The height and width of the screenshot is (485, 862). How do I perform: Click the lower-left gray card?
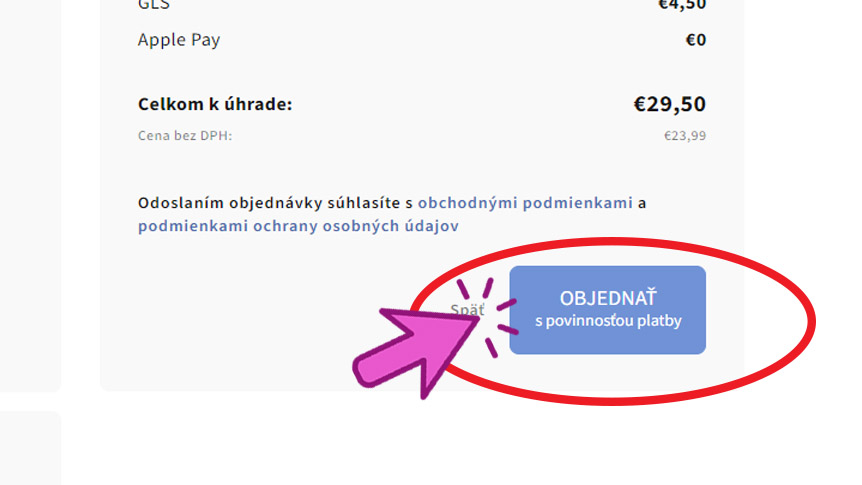(x=30, y=448)
